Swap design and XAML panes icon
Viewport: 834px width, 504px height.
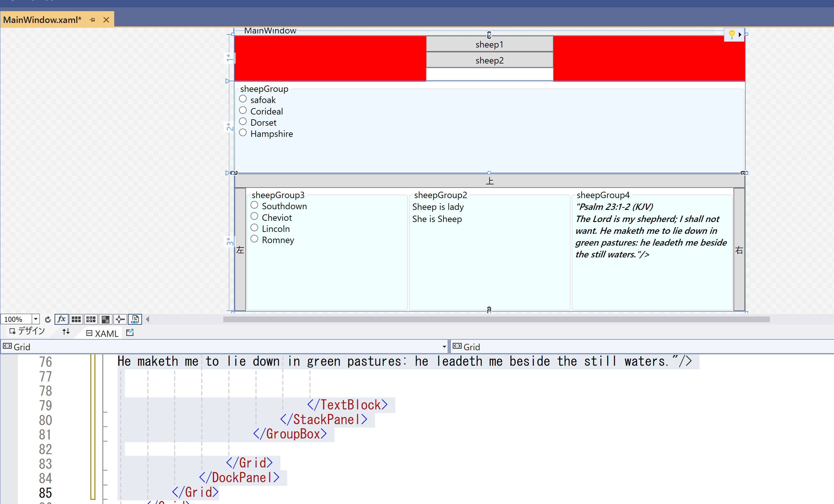click(x=66, y=332)
